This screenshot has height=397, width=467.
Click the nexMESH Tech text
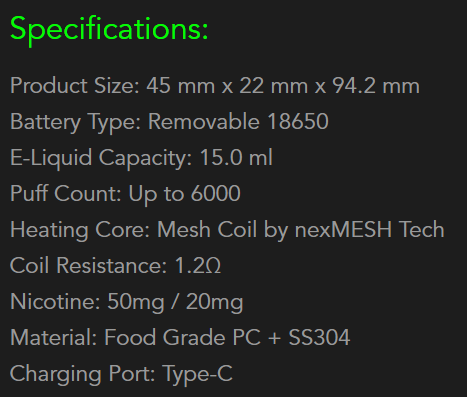click(x=370, y=230)
